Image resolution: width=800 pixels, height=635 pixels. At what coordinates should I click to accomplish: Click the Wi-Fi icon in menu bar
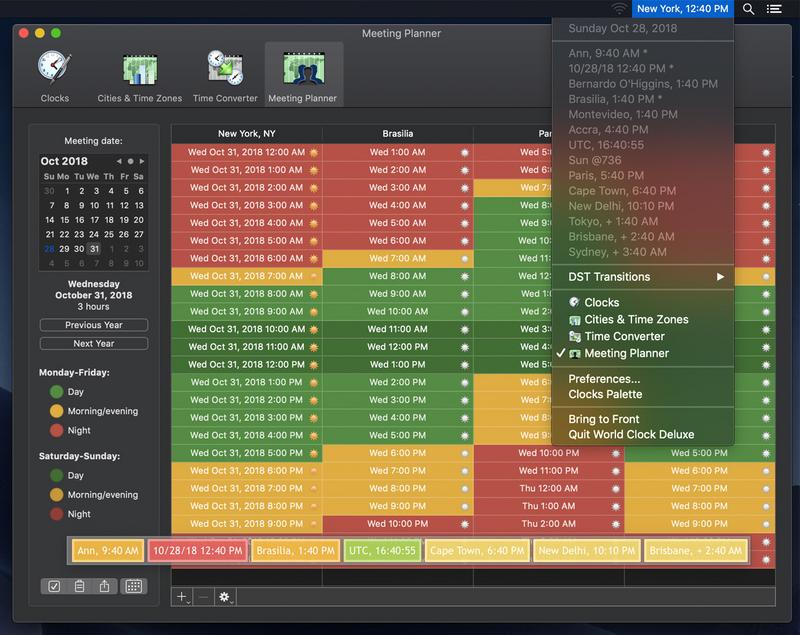(x=619, y=9)
